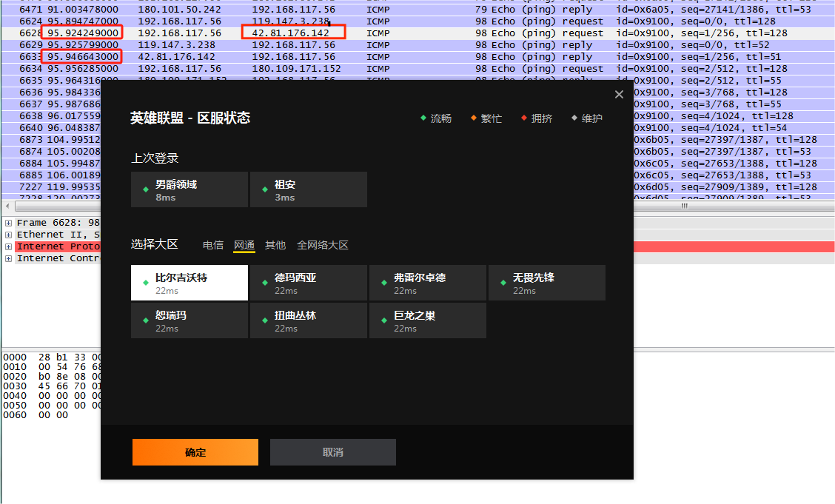
Task: Select the 德玛西亚 server
Action: 309,283
